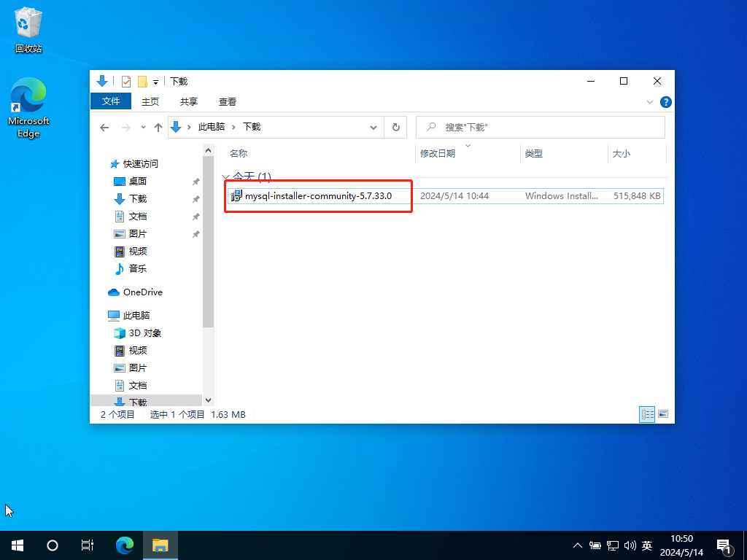Go back using the back arrow

coord(104,127)
